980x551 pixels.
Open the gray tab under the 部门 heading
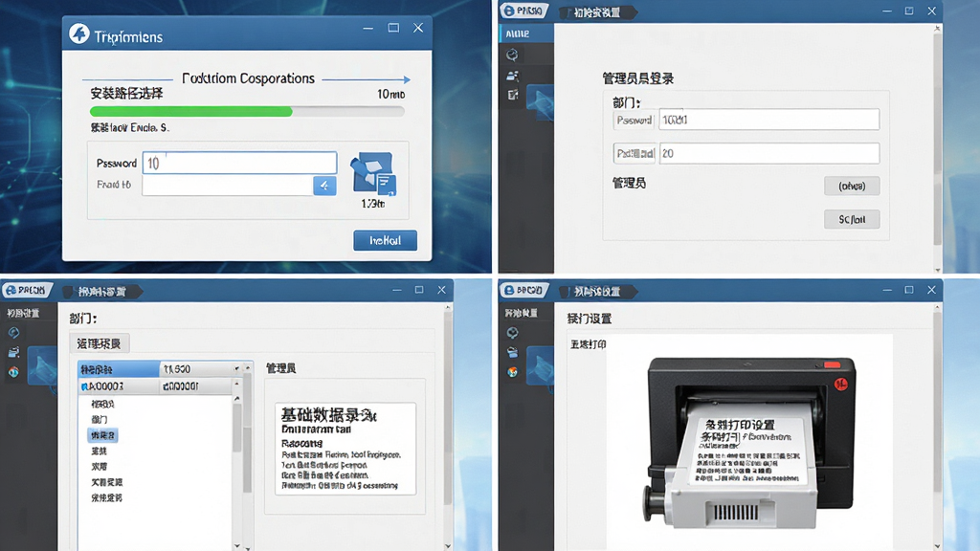[x=100, y=343]
